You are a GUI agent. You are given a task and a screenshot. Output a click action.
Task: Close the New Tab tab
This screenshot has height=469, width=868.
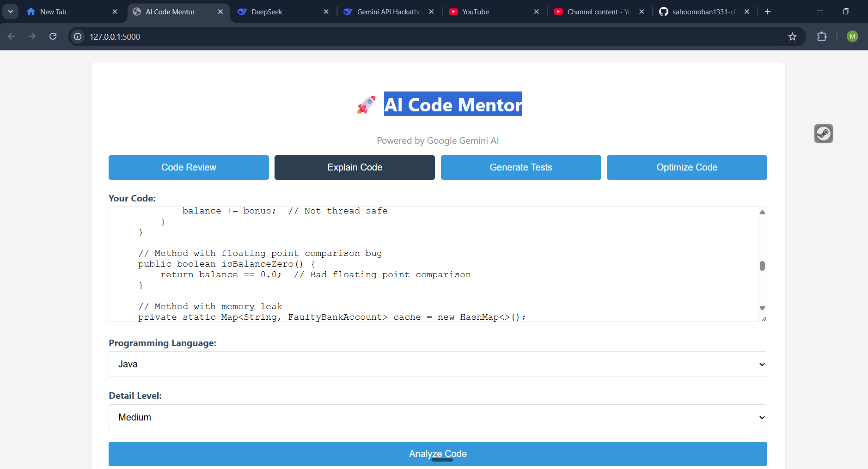coord(115,12)
